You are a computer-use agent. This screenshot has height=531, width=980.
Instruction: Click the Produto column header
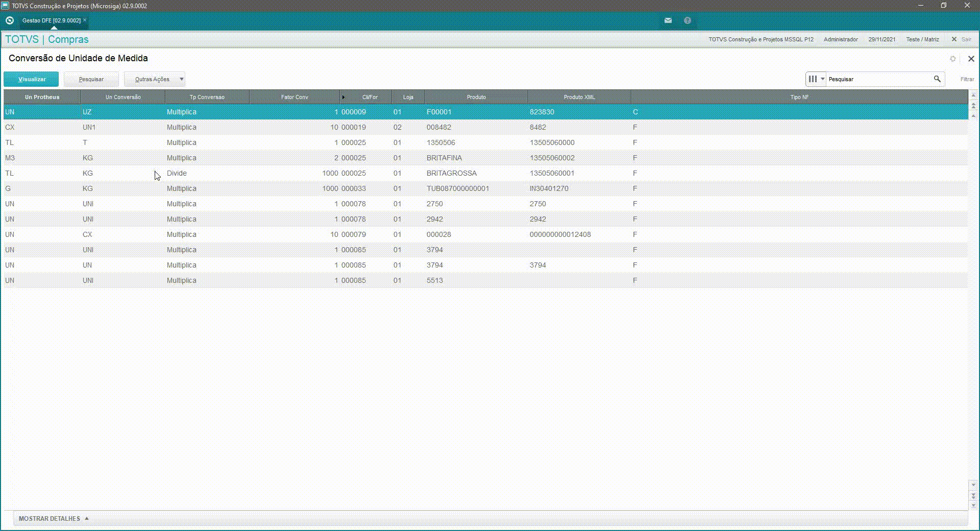[476, 97]
